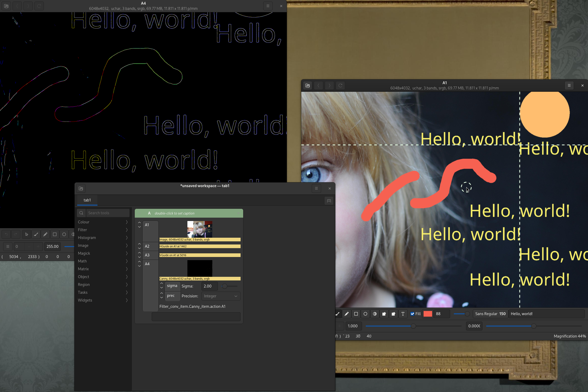This screenshot has height=392, width=588.
Task: Select the pencil tool in A4 window
Action: coord(45,234)
